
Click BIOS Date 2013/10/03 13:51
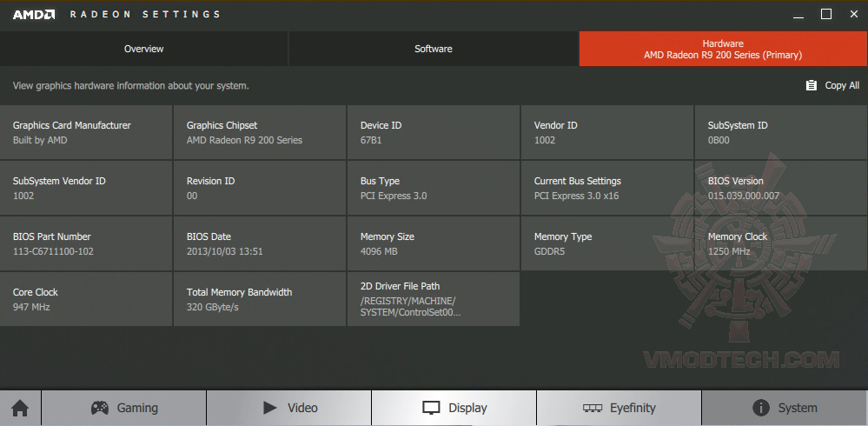tap(260, 243)
